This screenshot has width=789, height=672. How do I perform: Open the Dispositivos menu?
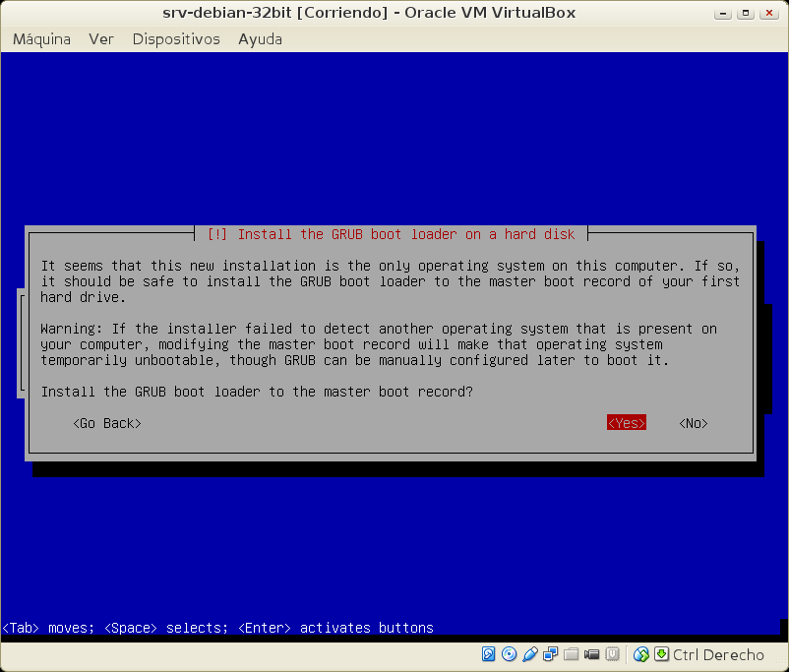176,39
